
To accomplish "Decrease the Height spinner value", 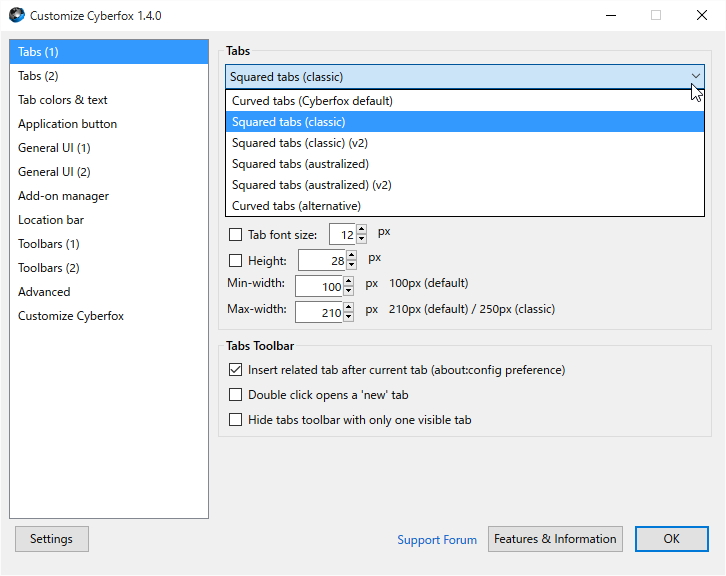I will [351, 265].
